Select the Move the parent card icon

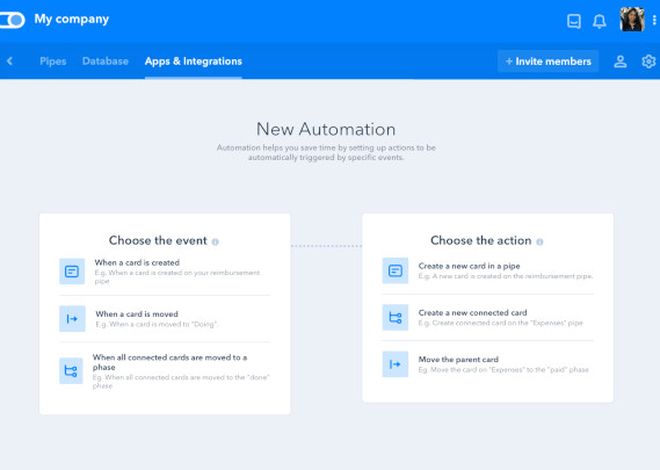point(395,364)
